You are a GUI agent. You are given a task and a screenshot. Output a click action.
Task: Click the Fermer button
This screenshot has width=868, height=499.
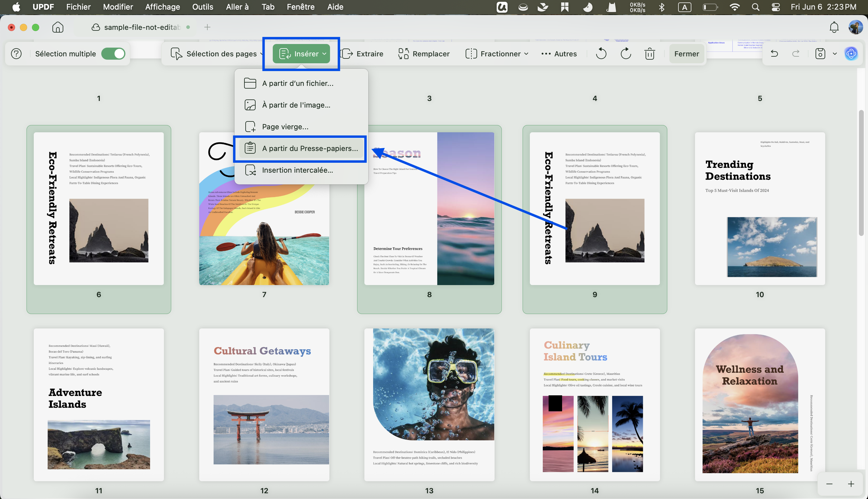coord(686,54)
